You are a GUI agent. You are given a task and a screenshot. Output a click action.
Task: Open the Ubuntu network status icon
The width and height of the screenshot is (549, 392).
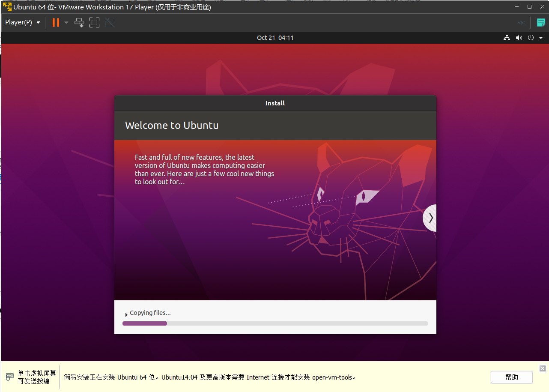click(507, 38)
